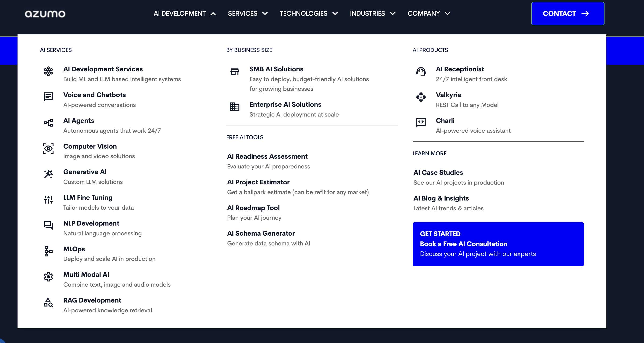Click 'Autonomous agents that work 24/7' description

click(x=112, y=131)
